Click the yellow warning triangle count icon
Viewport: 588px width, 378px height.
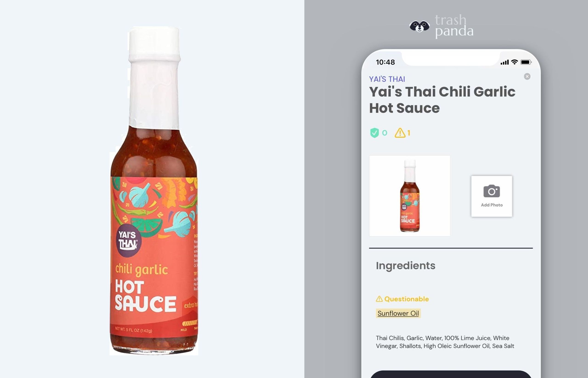pyautogui.click(x=400, y=133)
